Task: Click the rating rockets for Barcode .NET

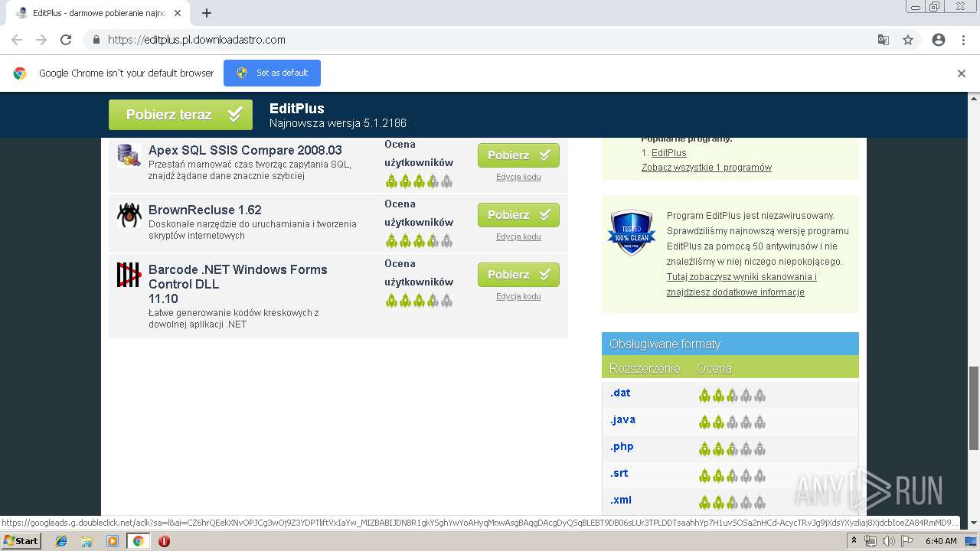Action: click(x=419, y=301)
